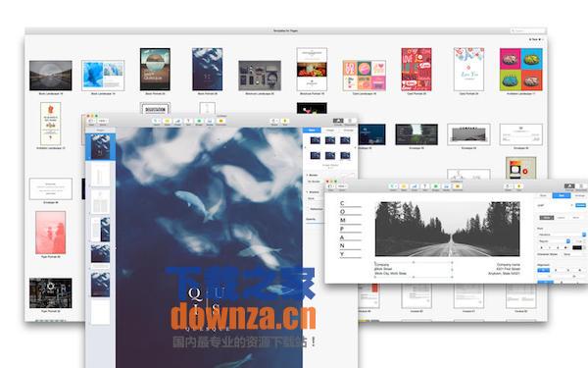Open pink flyer portrait template thumbnail
Viewport: 588px width, 368px height.
tap(51, 233)
